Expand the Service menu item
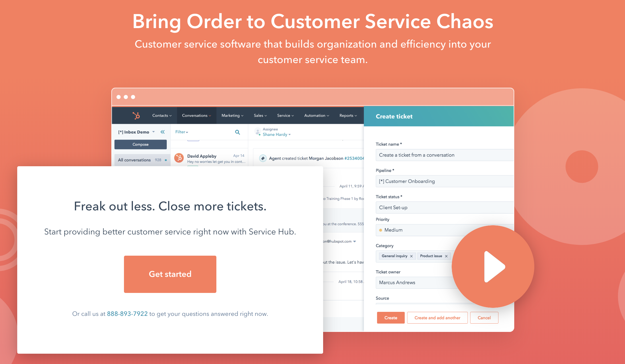The height and width of the screenshot is (364, 625). click(x=285, y=115)
